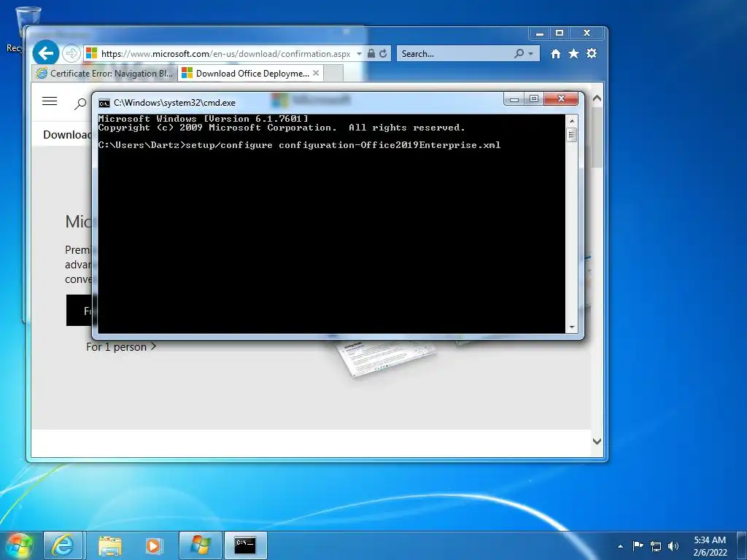Click the volume speaker tray icon
747x560 pixels.
coord(673,546)
